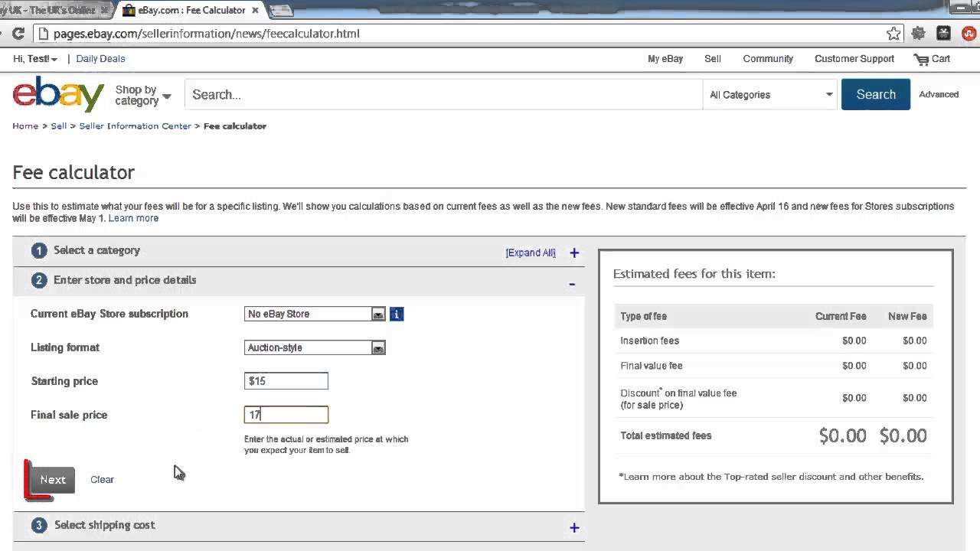Expand the Select a category section

(x=574, y=253)
